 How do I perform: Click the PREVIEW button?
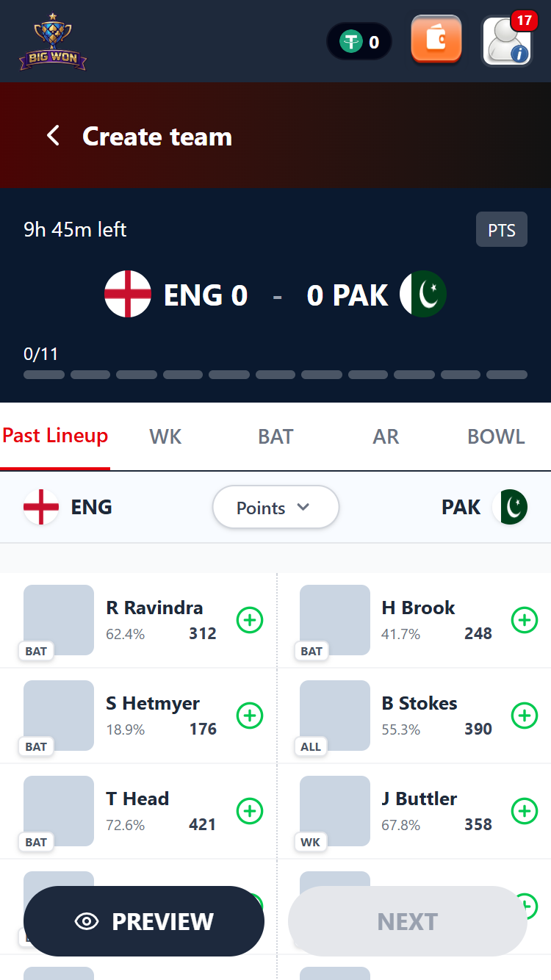(x=144, y=921)
